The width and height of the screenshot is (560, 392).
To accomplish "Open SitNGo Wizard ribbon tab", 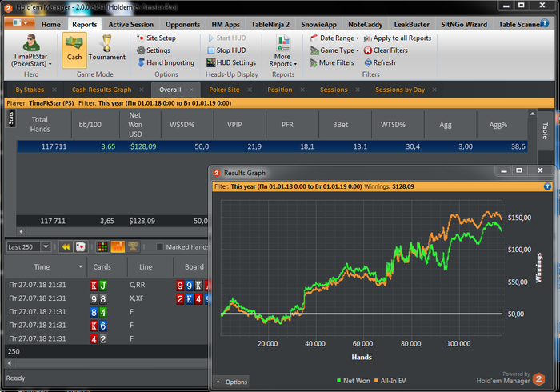I will pyautogui.click(x=463, y=24).
